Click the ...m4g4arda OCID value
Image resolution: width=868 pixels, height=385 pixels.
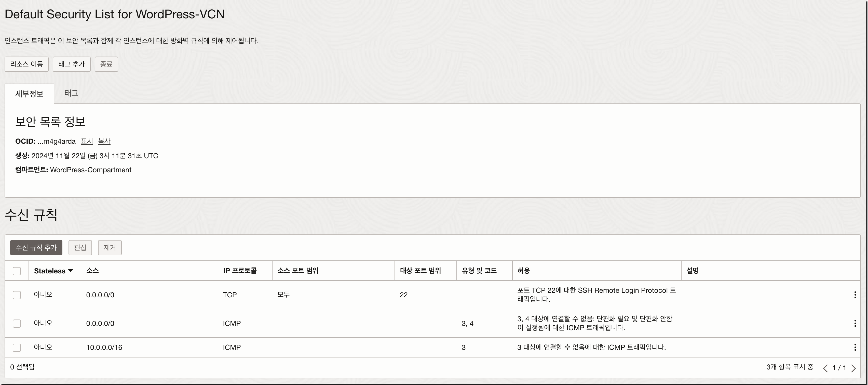tap(57, 141)
